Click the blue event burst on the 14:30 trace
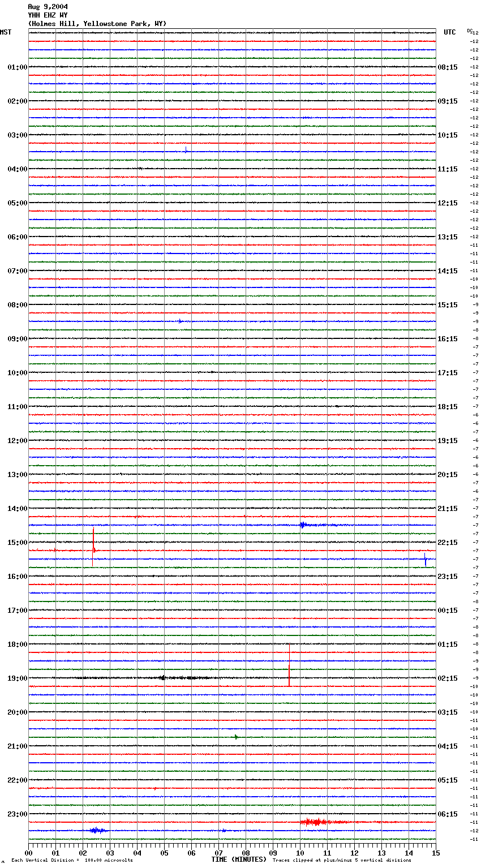Image resolution: width=481 pixels, height=868 pixels. (303, 525)
